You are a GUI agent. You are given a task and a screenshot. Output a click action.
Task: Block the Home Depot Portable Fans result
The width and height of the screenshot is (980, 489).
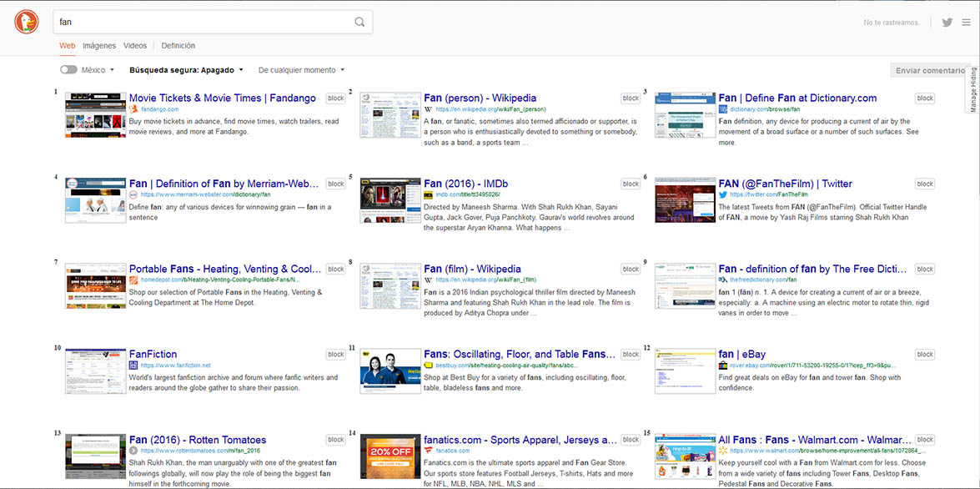click(335, 269)
